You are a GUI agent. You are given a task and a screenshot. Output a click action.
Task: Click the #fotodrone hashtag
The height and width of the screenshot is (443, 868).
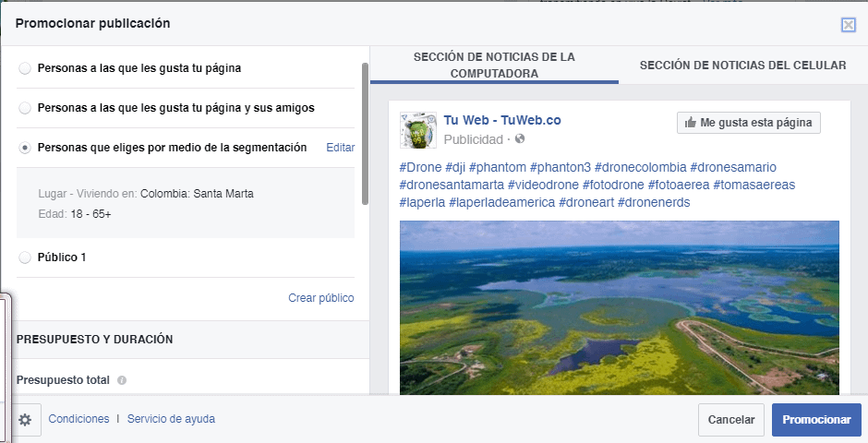(613, 185)
